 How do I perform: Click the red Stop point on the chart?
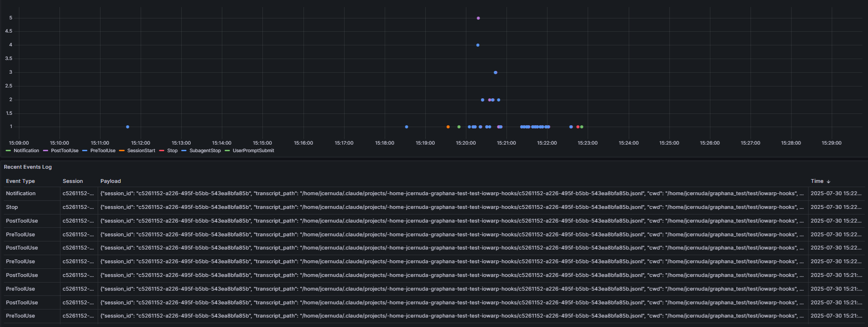(x=578, y=127)
